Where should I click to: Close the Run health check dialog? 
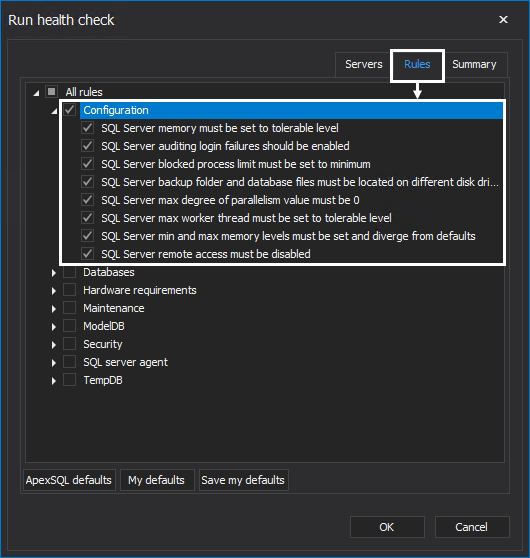point(503,20)
